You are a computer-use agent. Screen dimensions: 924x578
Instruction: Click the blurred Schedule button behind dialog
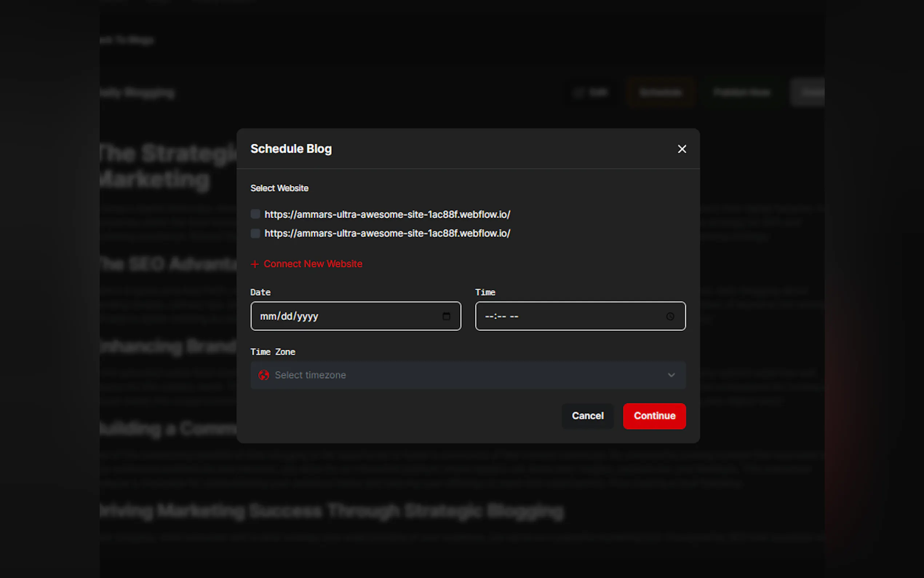click(660, 92)
